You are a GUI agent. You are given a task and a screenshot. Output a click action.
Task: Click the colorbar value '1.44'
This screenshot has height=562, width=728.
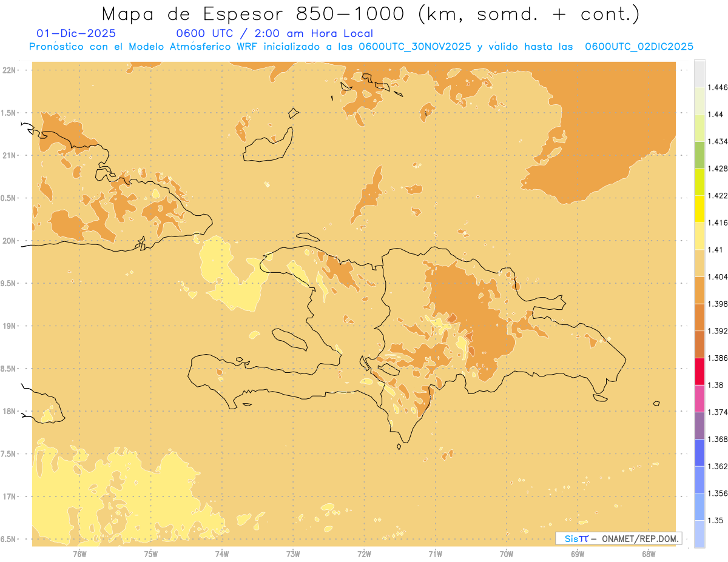[x=716, y=114]
